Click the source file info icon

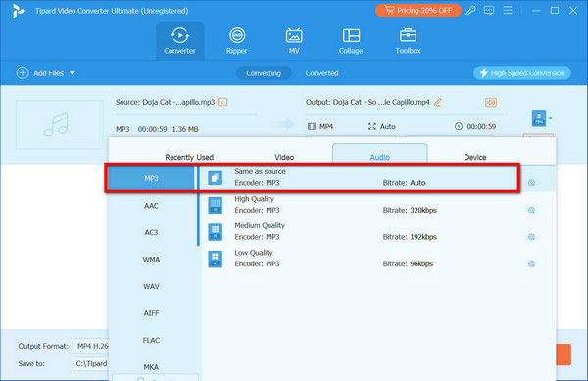point(222,102)
